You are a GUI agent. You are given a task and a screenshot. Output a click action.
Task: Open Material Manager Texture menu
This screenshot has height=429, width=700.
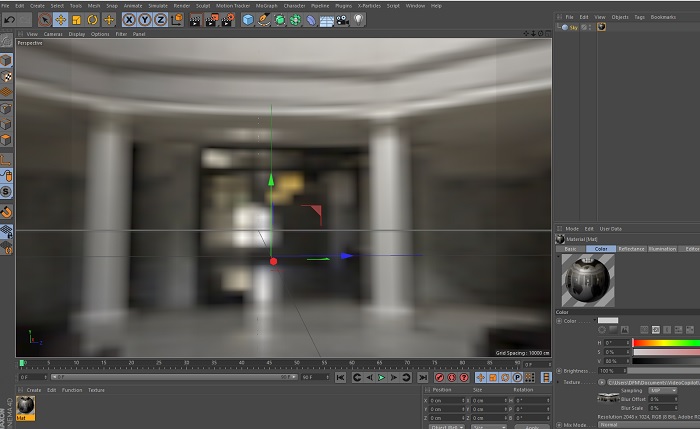tap(96, 390)
